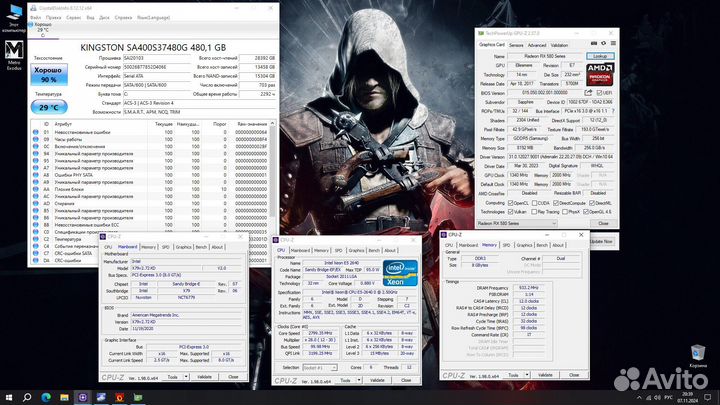Open SPD tab in the Mainboard CPU-Z window
Screen dimensions: 720x405
tap(165, 247)
